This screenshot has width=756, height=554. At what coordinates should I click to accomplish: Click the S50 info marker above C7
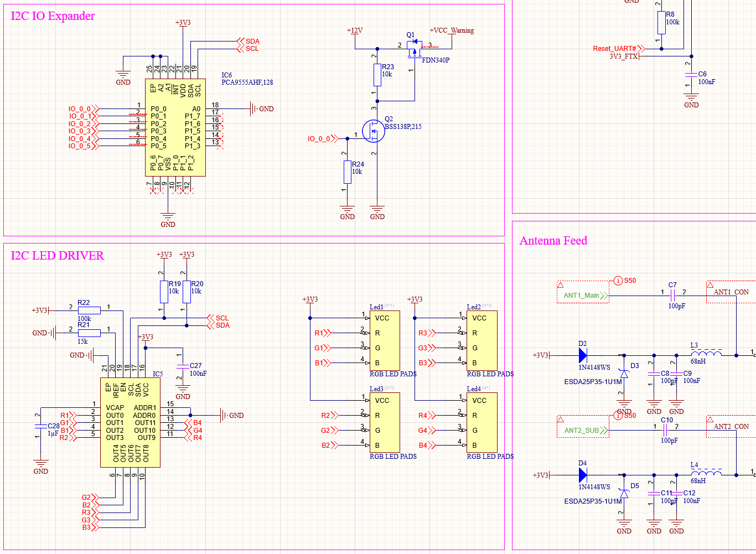pyautogui.click(x=625, y=281)
